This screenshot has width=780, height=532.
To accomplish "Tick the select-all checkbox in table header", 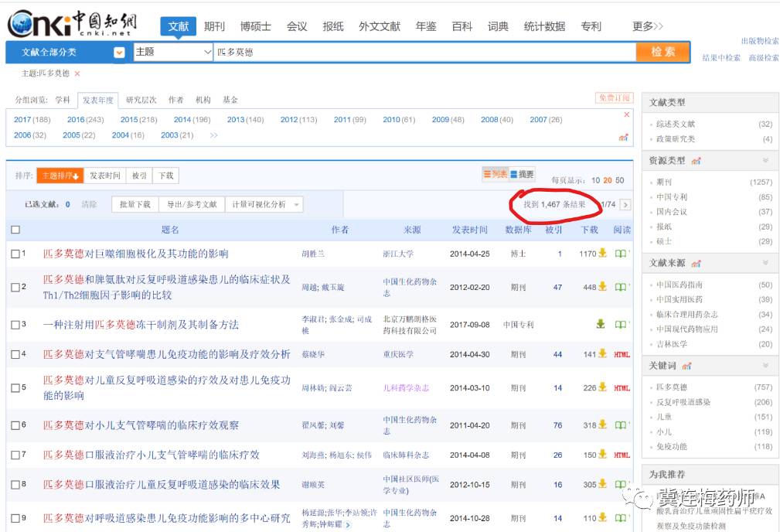I will click(15, 230).
